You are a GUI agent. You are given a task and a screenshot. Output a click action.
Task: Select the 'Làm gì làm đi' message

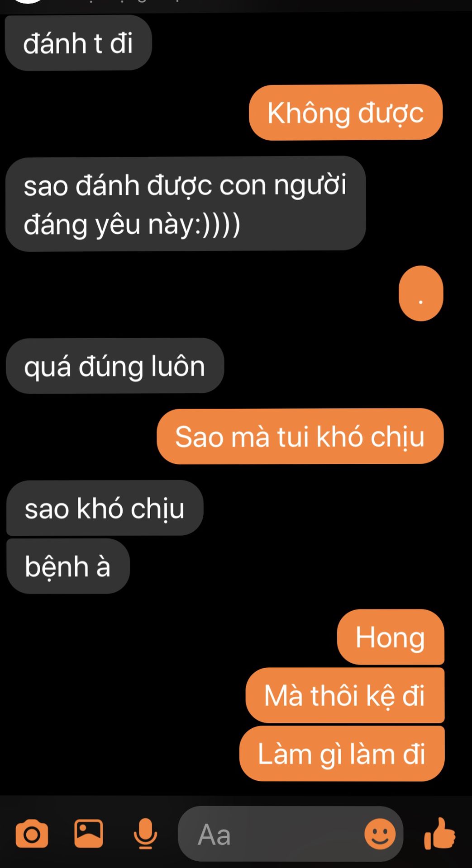(x=342, y=754)
